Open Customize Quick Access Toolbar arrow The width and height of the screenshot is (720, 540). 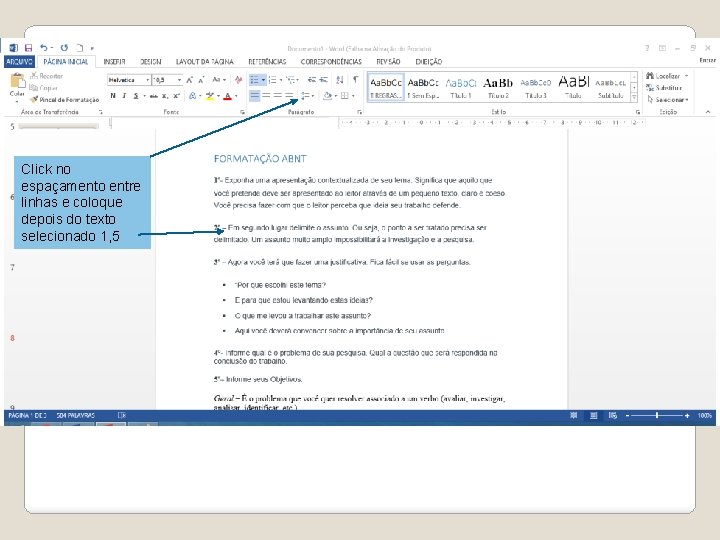coord(92,48)
